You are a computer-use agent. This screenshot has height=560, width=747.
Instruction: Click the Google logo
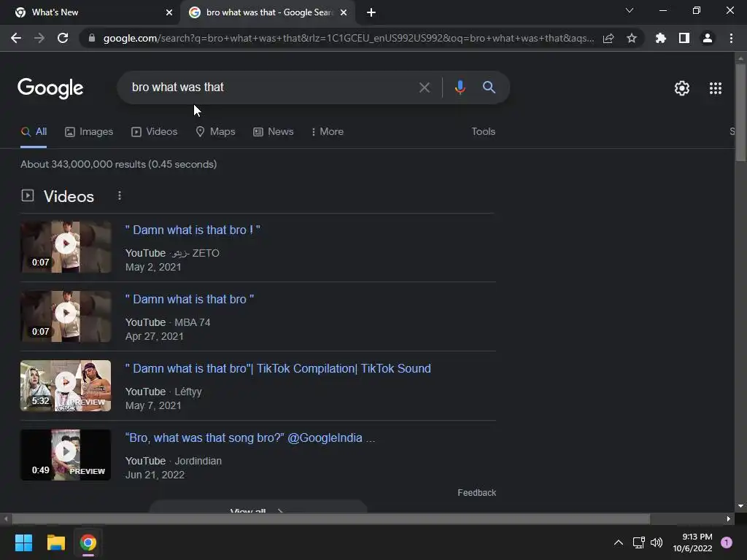50,88
